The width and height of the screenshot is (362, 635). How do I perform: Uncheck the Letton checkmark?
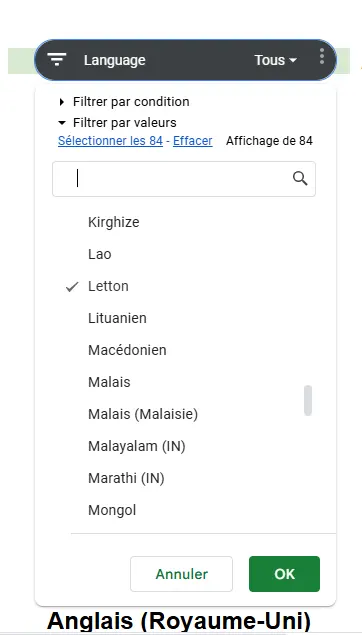pos(72,287)
